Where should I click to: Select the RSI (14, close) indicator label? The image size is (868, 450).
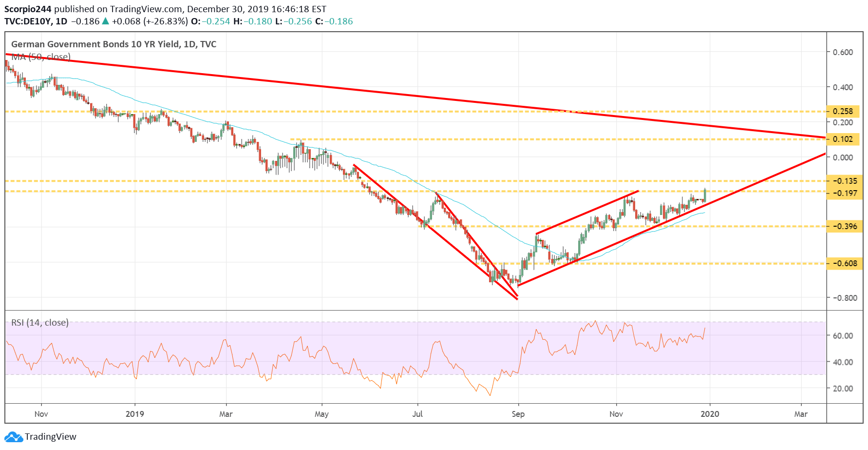pos(40,322)
